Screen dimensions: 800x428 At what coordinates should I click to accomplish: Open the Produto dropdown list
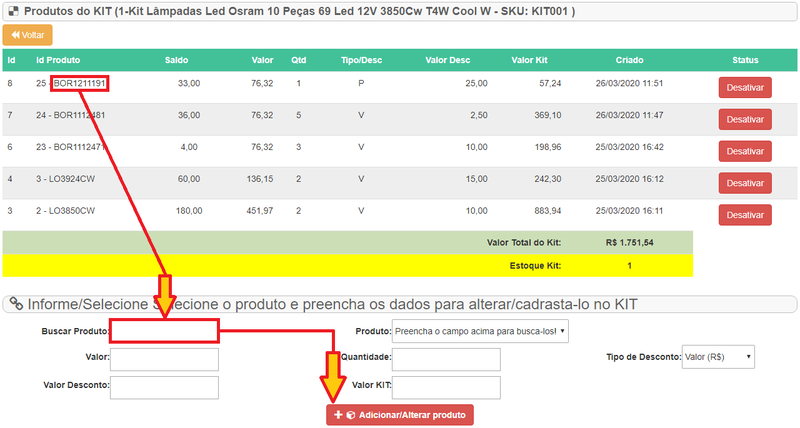480,331
